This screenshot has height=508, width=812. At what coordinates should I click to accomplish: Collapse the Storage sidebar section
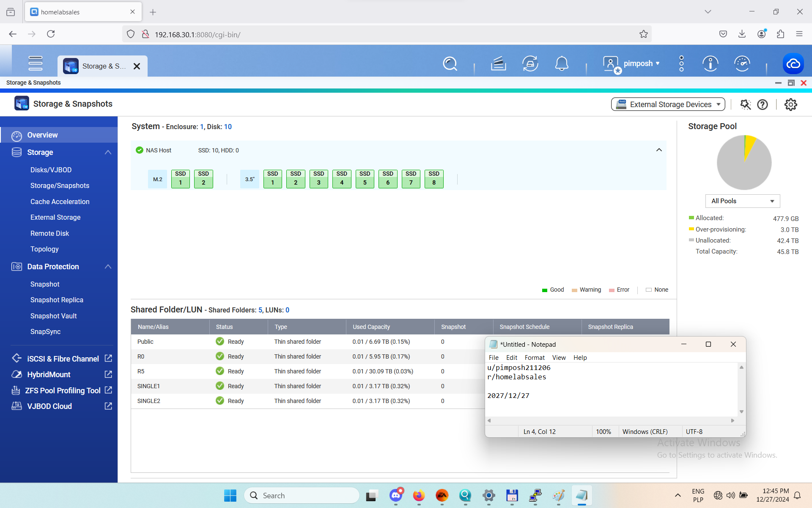click(x=108, y=152)
